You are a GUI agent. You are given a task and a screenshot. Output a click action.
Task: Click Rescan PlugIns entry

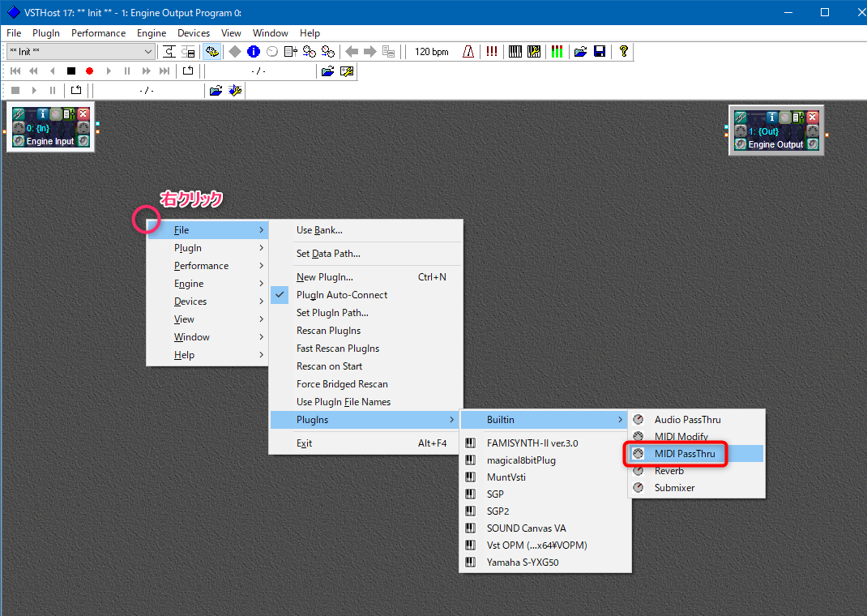[366, 331]
